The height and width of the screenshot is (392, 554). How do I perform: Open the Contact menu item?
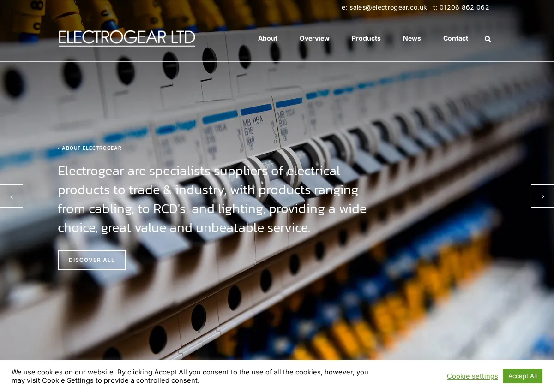456,38
